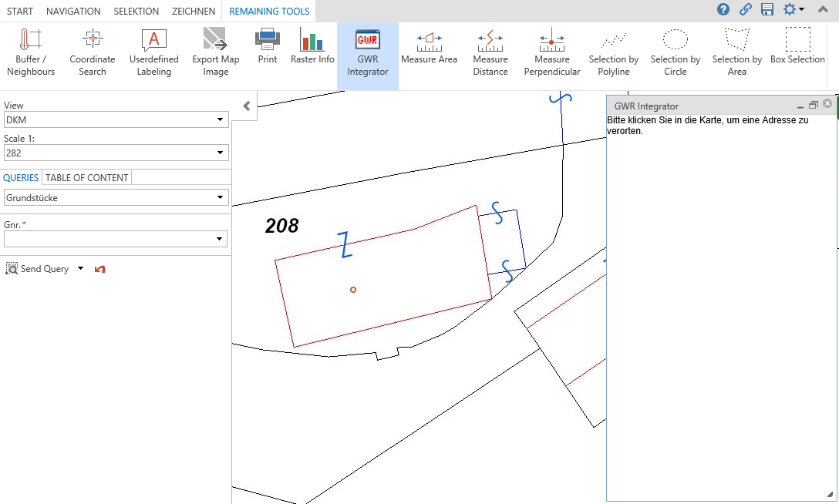Select the Print tool

267,50
